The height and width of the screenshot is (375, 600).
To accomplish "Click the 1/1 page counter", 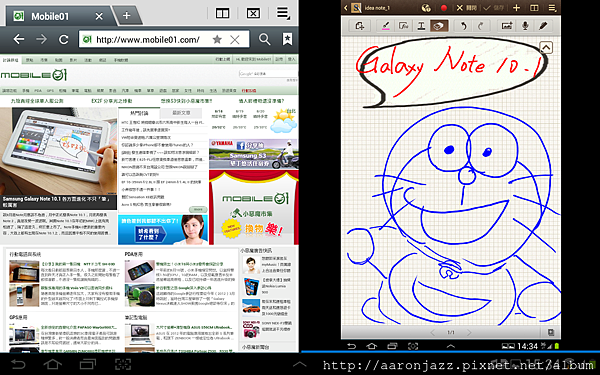I will click(451, 332).
